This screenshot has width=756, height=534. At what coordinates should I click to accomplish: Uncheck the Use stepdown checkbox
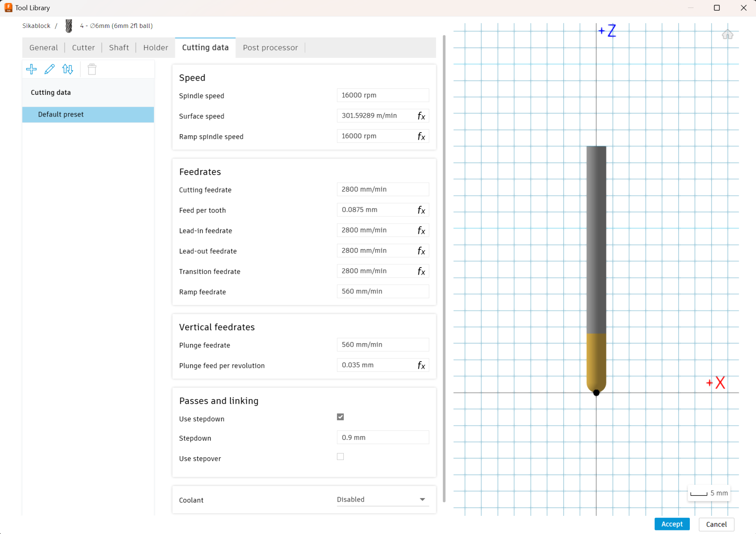(340, 417)
